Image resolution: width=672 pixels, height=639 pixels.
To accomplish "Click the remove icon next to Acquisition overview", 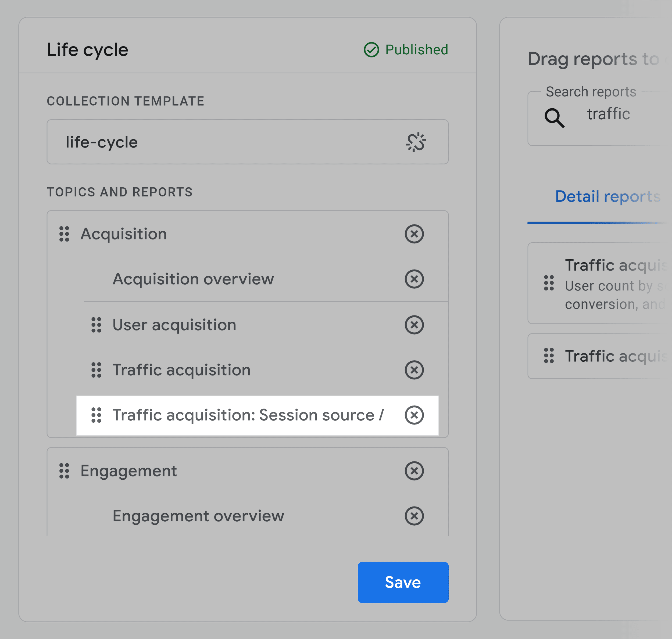I will pos(414,279).
